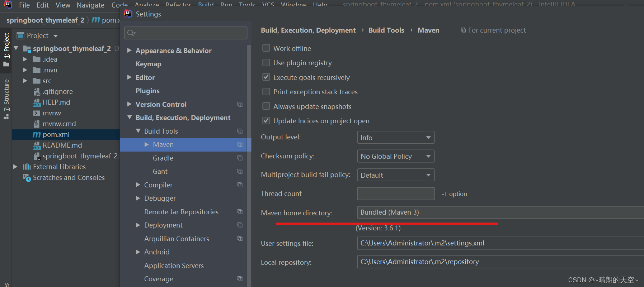This screenshot has width=644, height=287.
Task: Open the Maven home directory combo box
Action: pyautogui.click(x=500, y=212)
